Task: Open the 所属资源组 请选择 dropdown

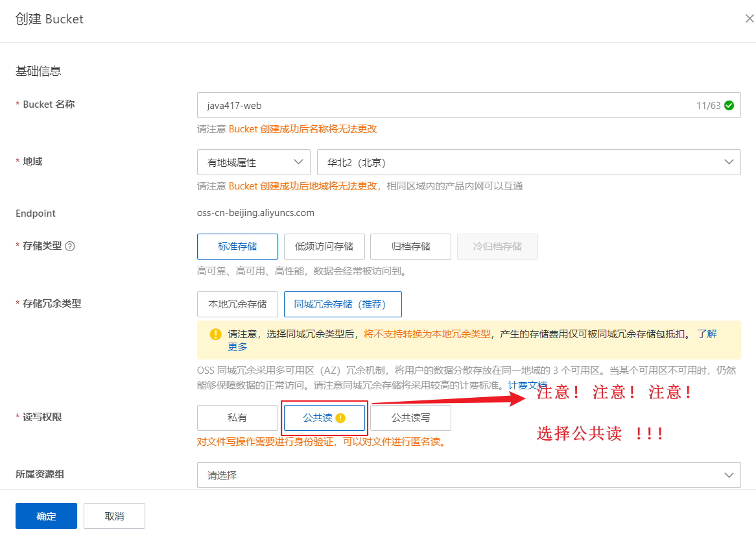Action: [x=469, y=475]
